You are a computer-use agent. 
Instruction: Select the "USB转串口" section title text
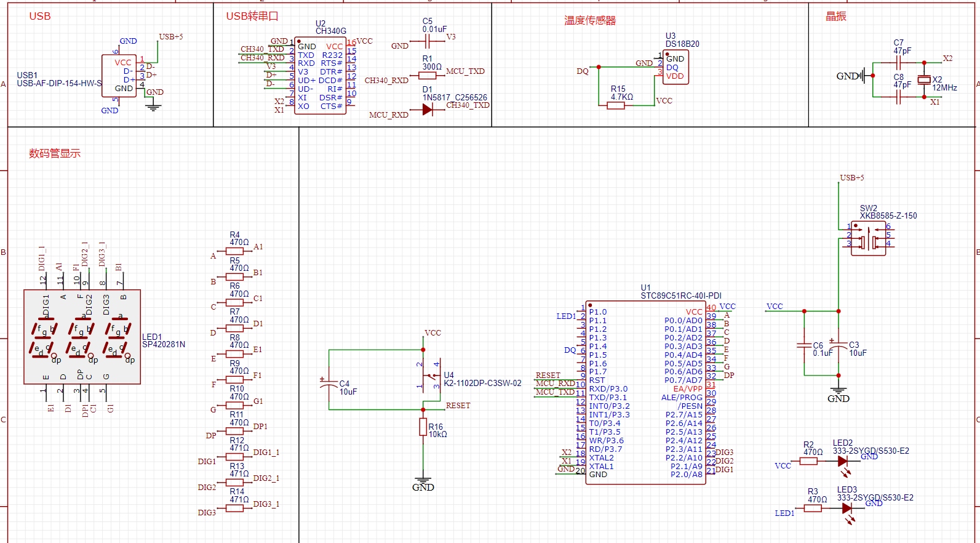(x=252, y=17)
